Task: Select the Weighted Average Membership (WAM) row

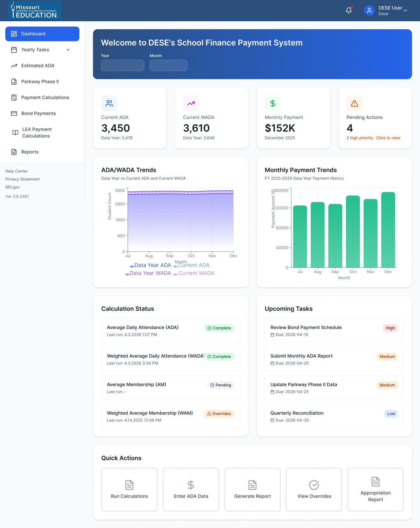Action: point(171,416)
